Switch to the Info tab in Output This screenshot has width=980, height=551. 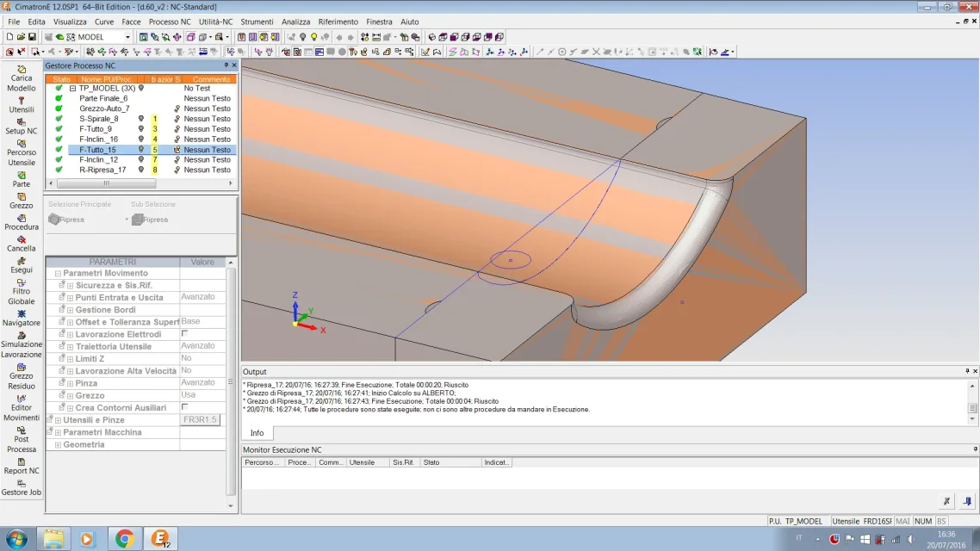(x=257, y=433)
